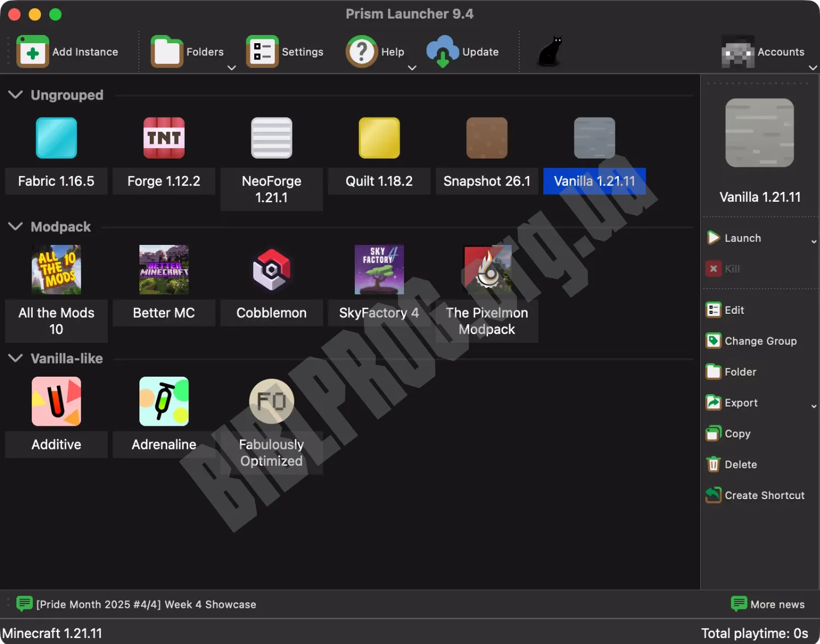
Task: Click the Edit instance icon
Action: tap(713, 310)
